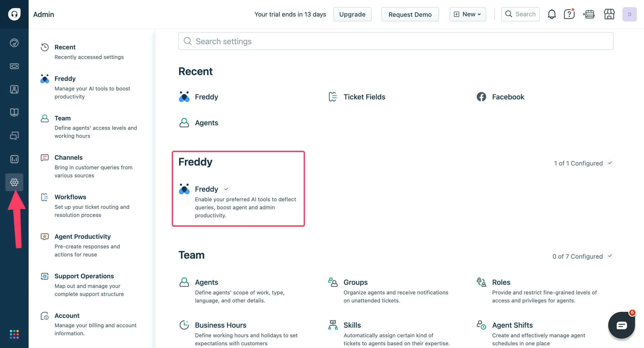
Task: Select Support Operations in settings navigation
Action: [89, 285]
